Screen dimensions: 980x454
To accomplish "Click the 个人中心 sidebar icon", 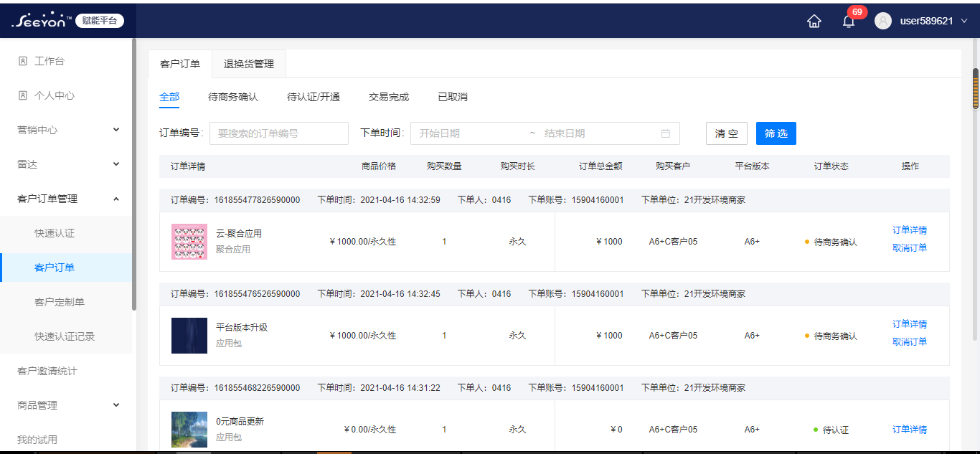I will [x=22, y=95].
